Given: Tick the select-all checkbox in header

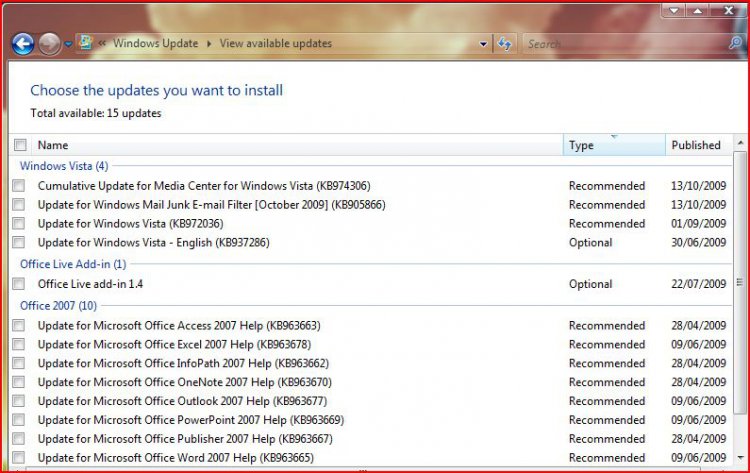Looking at the screenshot, I should 20,144.
